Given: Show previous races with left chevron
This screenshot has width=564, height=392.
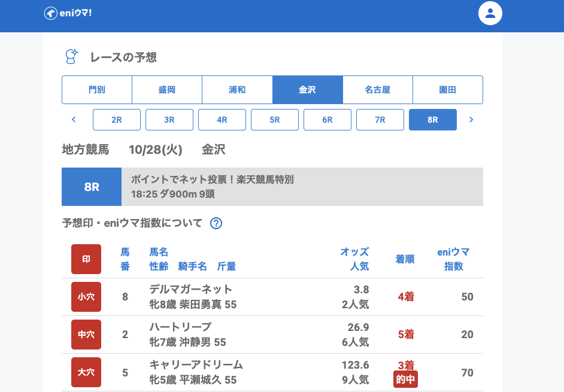Looking at the screenshot, I should coord(74,120).
